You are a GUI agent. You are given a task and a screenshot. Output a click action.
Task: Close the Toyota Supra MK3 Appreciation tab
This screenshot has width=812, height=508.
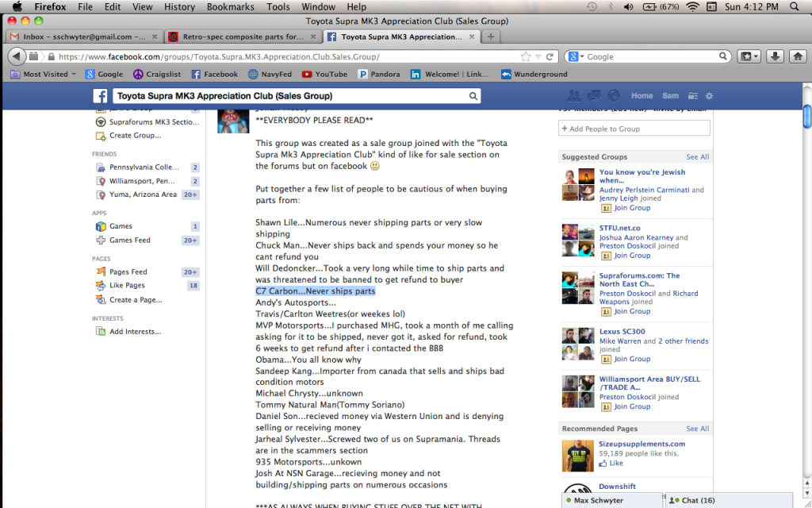pyautogui.click(x=472, y=37)
